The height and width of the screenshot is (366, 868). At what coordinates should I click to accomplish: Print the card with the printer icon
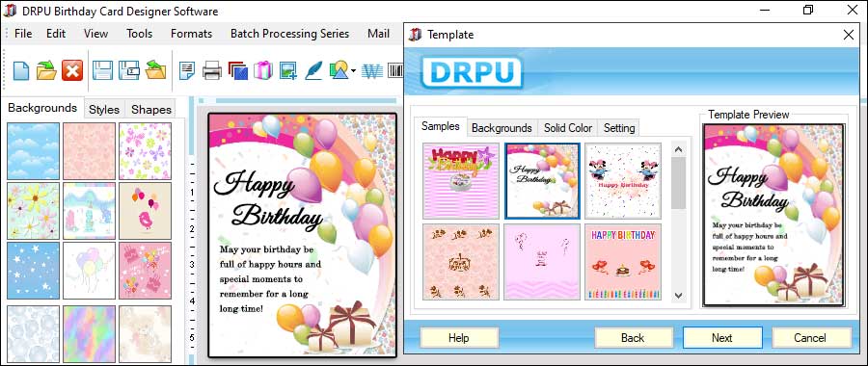coord(212,70)
